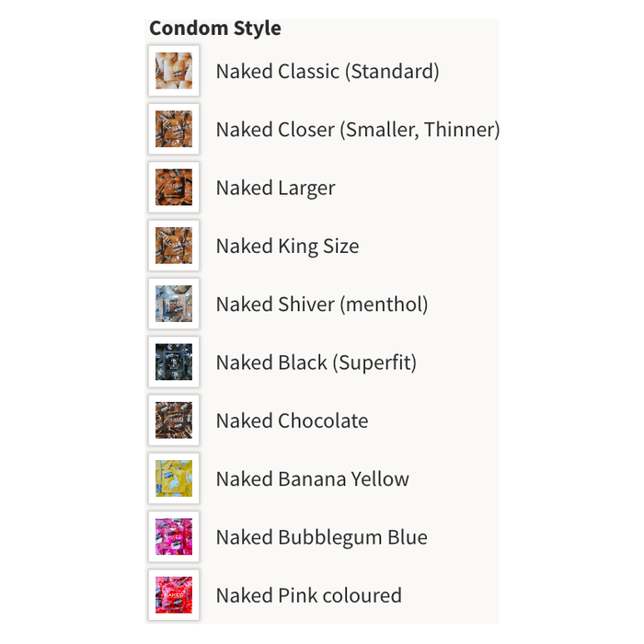
Task: Choose the Naked Larger swatch thumbnail
Action: (x=174, y=188)
